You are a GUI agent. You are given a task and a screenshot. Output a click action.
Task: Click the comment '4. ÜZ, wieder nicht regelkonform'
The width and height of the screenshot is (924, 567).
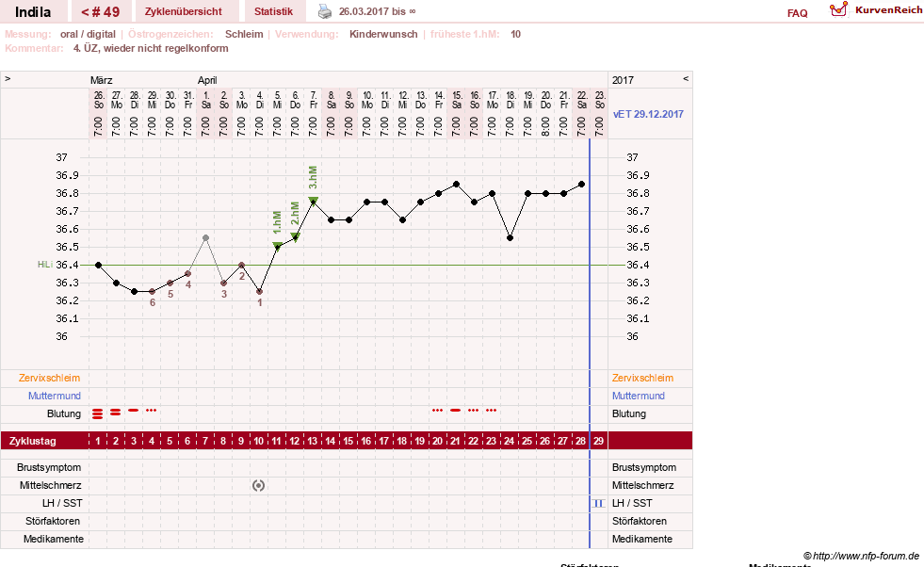pyautogui.click(x=151, y=48)
